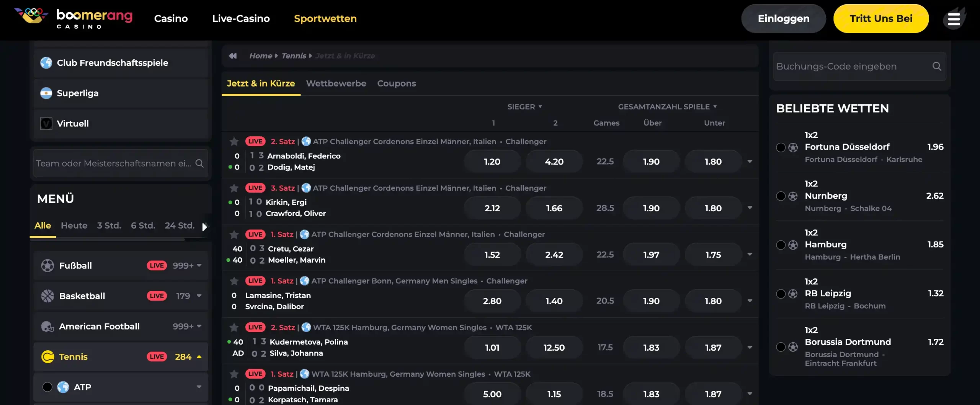980x405 pixels.
Task: Click the ATP globe icon
Action: [x=63, y=387]
